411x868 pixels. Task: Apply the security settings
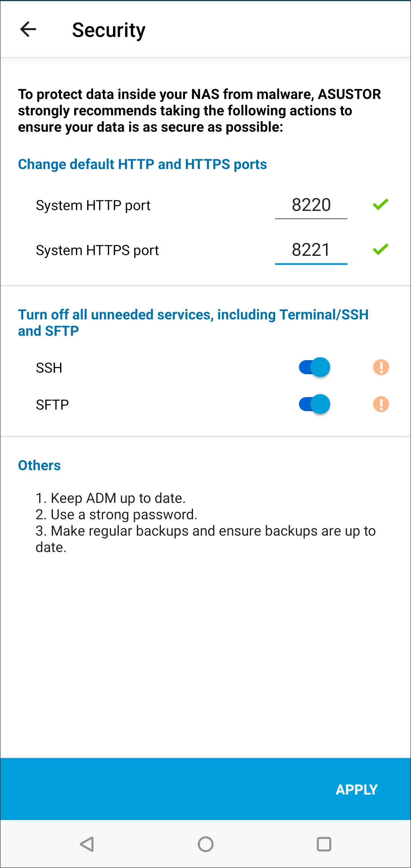357,790
